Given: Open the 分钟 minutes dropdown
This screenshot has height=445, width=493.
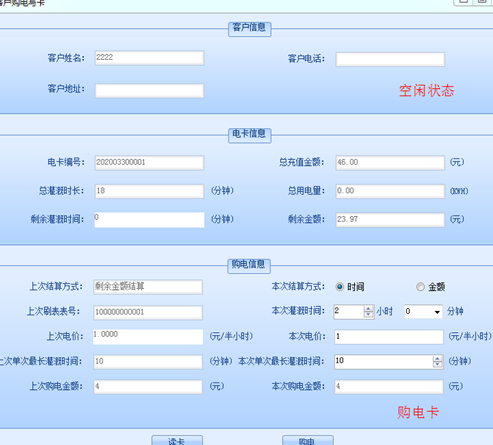Looking at the screenshot, I should click(x=437, y=312).
